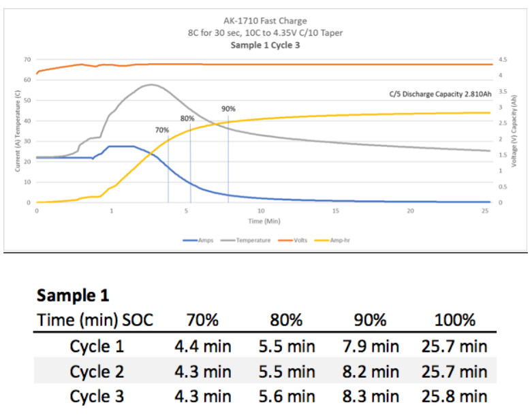
Task: Click the yellow Amp-hr legend entry
Action: point(332,240)
